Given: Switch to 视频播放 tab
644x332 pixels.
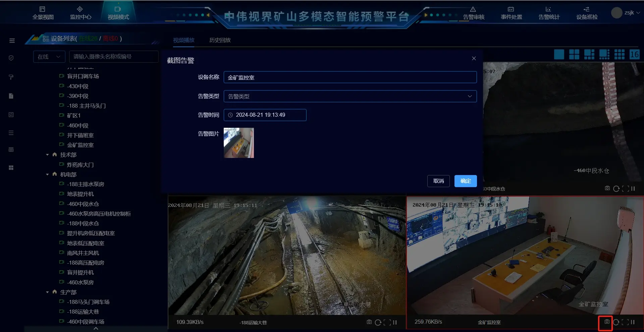Looking at the screenshot, I should [183, 40].
